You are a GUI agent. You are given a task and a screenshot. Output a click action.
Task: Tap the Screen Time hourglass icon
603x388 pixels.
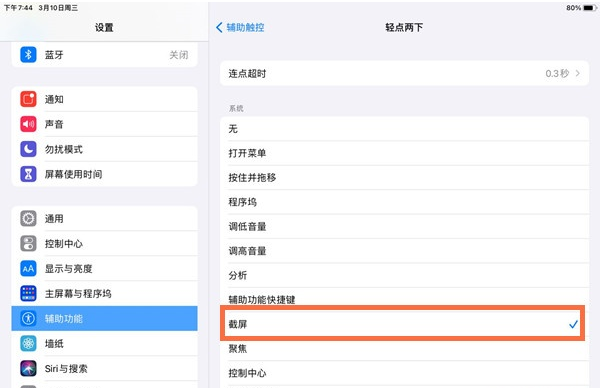[x=28, y=174]
